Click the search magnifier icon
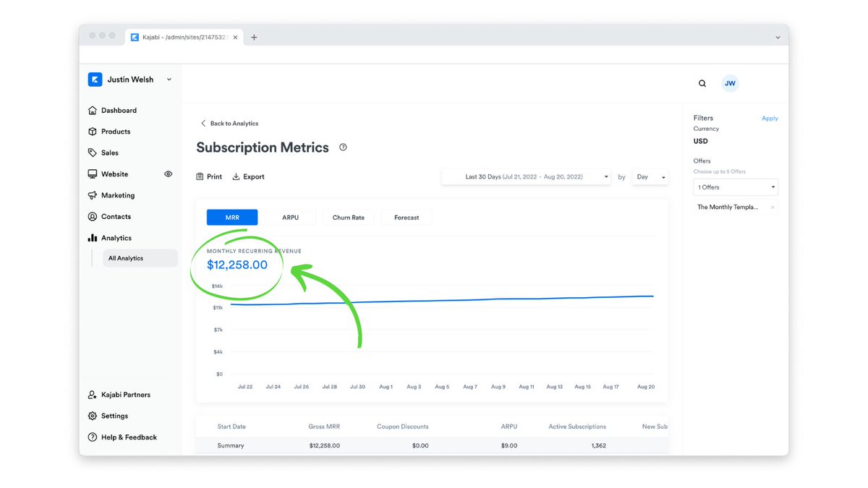 pyautogui.click(x=702, y=83)
